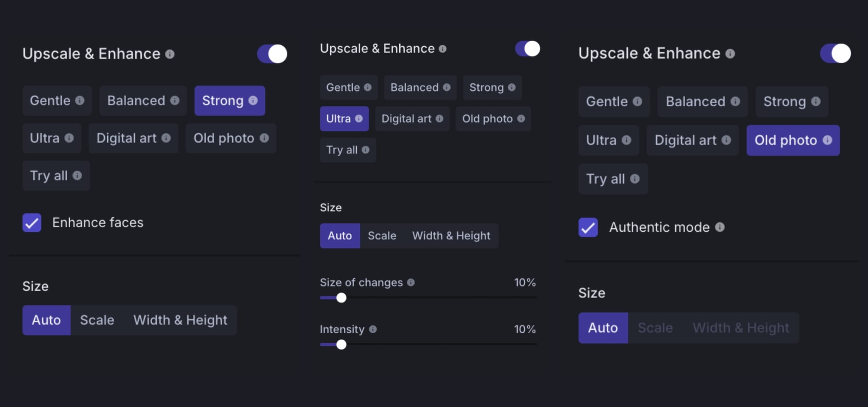Click info icon on middle panel Try all
The height and width of the screenshot is (407, 868).
click(365, 150)
